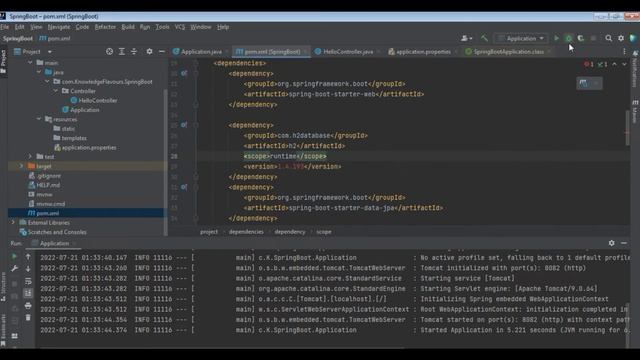Run Application with coverage
This screenshot has height=360, width=640.
click(x=581, y=38)
